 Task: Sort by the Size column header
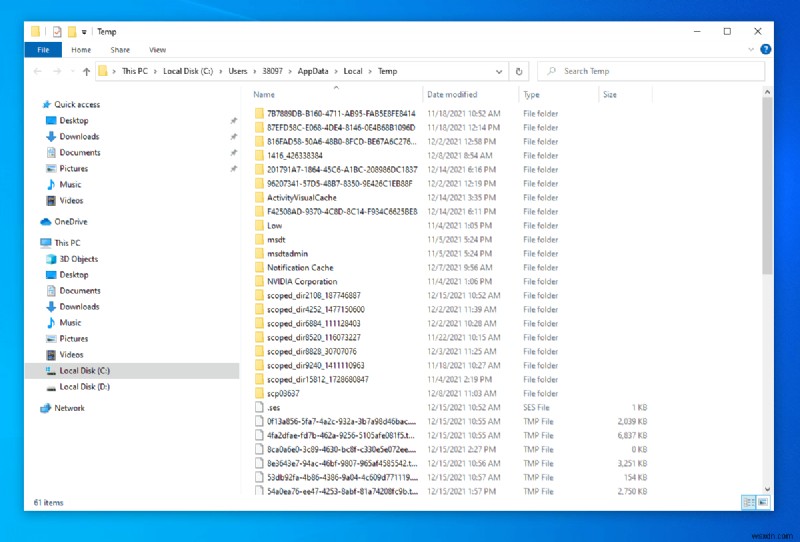coord(610,94)
